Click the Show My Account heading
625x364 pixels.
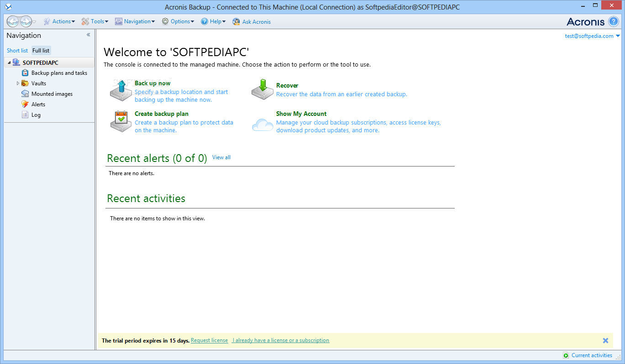(x=301, y=114)
